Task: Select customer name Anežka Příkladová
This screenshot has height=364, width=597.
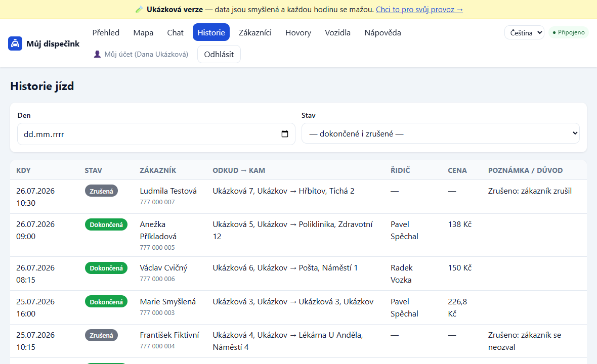Action: [158, 231]
